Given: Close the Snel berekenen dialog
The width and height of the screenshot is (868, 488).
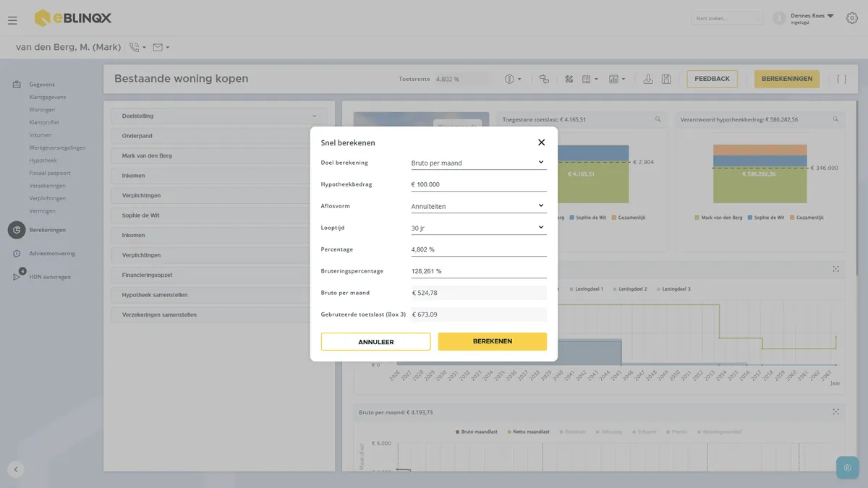Looking at the screenshot, I should coord(541,142).
